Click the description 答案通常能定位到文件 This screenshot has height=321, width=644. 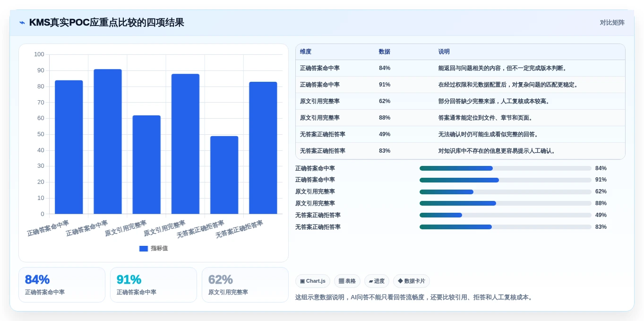[486, 118]
